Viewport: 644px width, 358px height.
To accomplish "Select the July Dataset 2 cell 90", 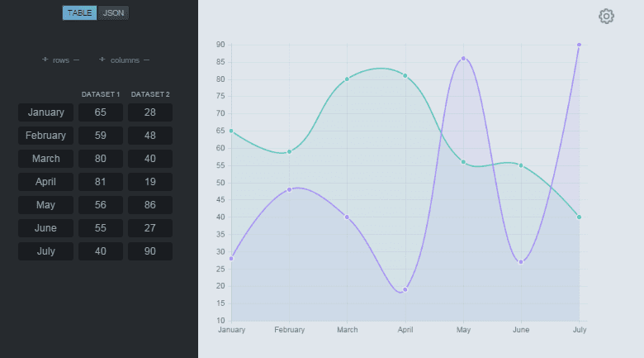I will (150, 251).
